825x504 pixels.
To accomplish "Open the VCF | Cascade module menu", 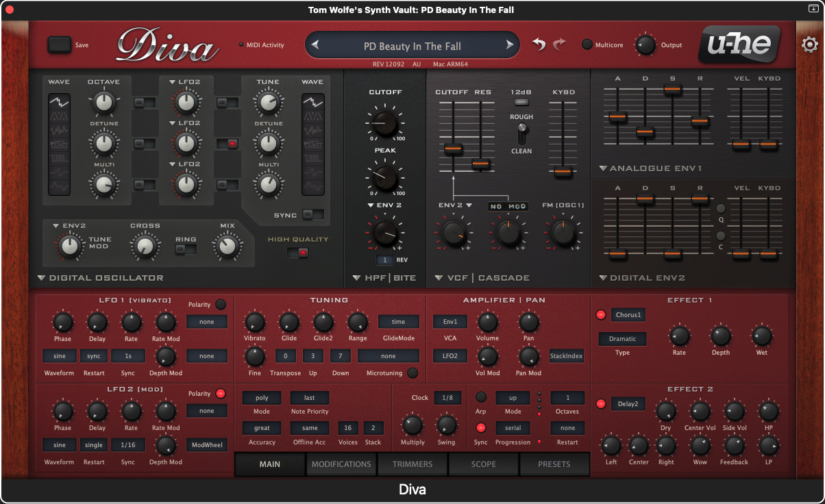I will [482, 278].
